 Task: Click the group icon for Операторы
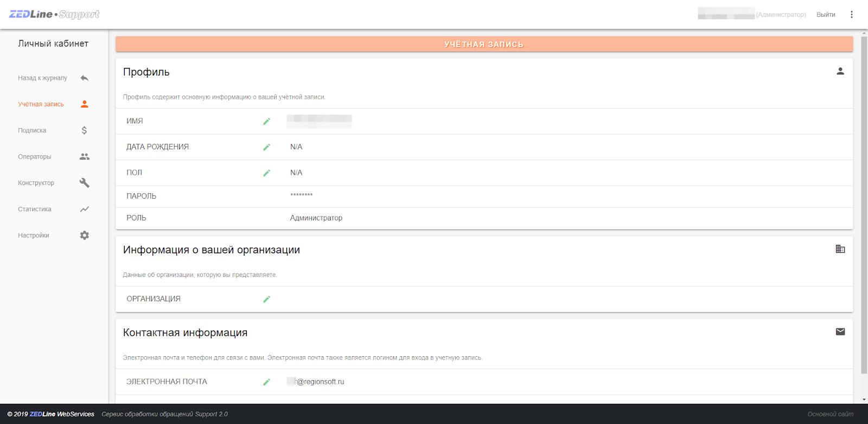(x=84, y=156)
